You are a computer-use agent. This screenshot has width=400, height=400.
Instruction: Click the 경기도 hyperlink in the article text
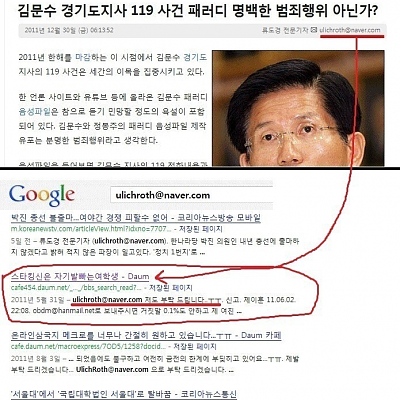[195, 57]
